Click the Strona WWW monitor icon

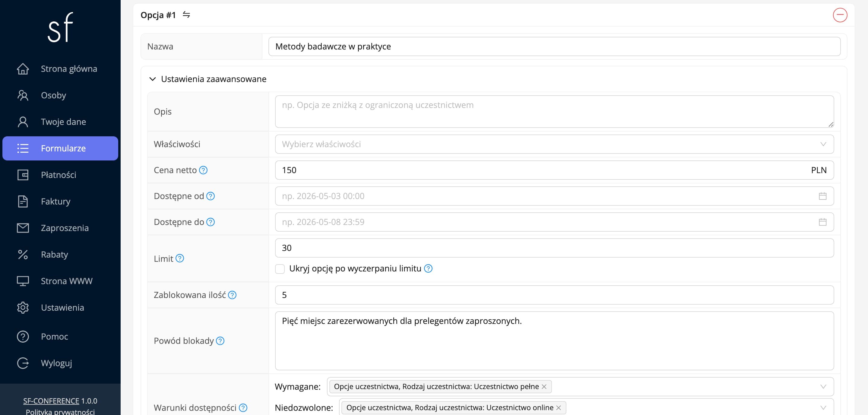23,281
